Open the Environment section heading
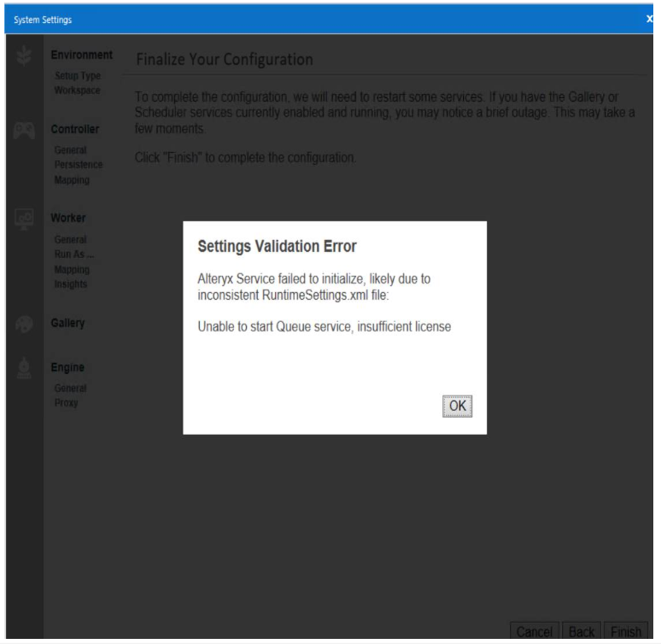The image size is (661, 644). [81, 55]
